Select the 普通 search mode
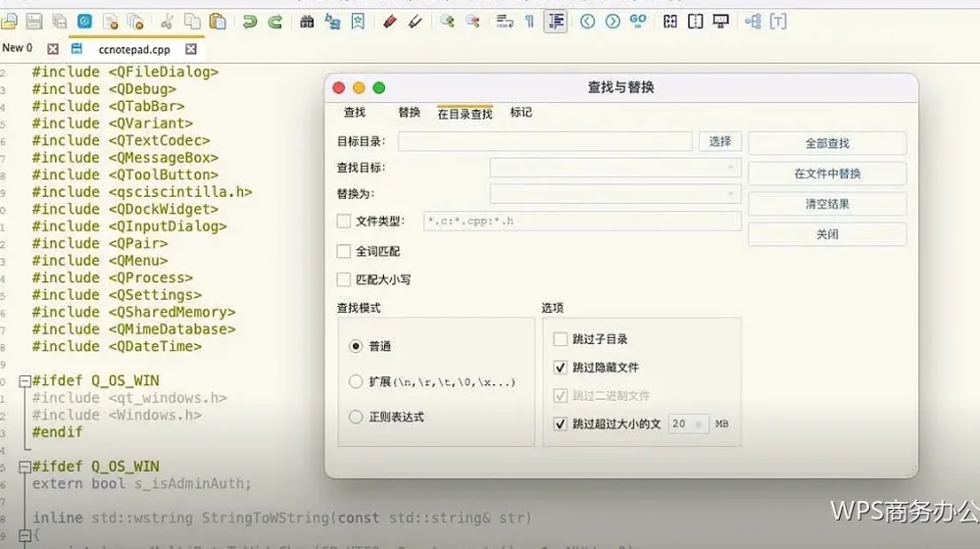Screen dimensions: 980x549 pyautogui.click(x=356, y=346)
